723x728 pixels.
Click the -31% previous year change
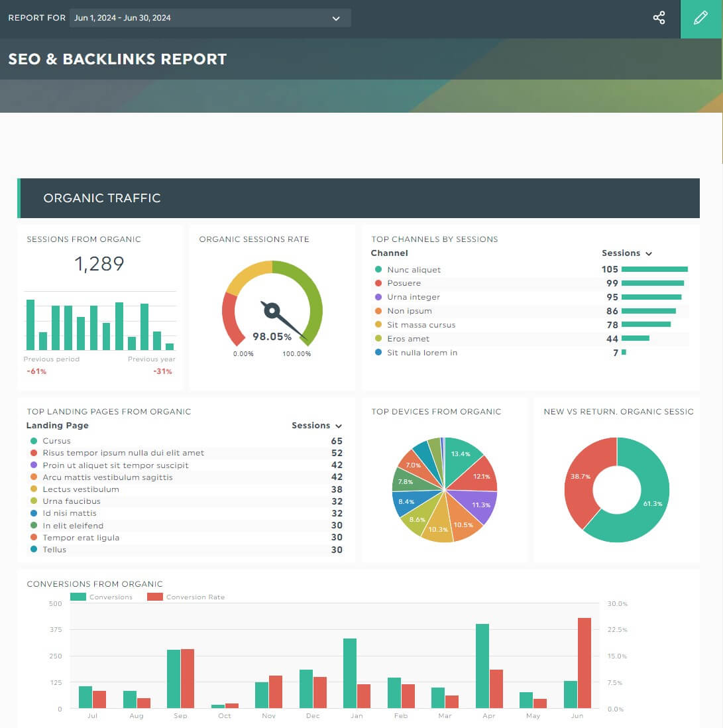tap(162, 371)
